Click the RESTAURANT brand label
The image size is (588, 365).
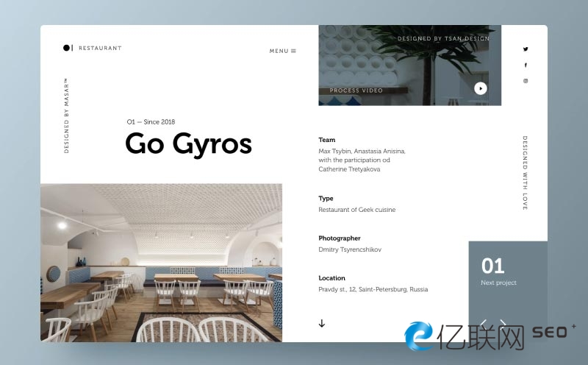click(100, 49)
